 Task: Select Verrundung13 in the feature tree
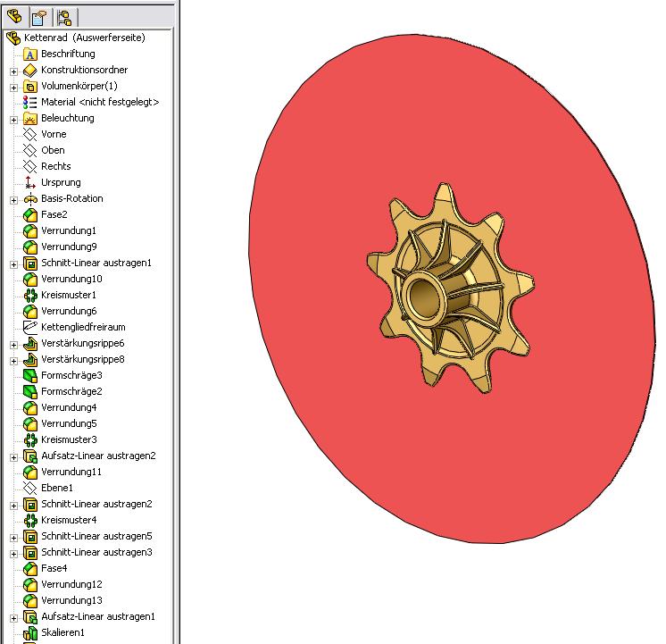pos(71,600)
